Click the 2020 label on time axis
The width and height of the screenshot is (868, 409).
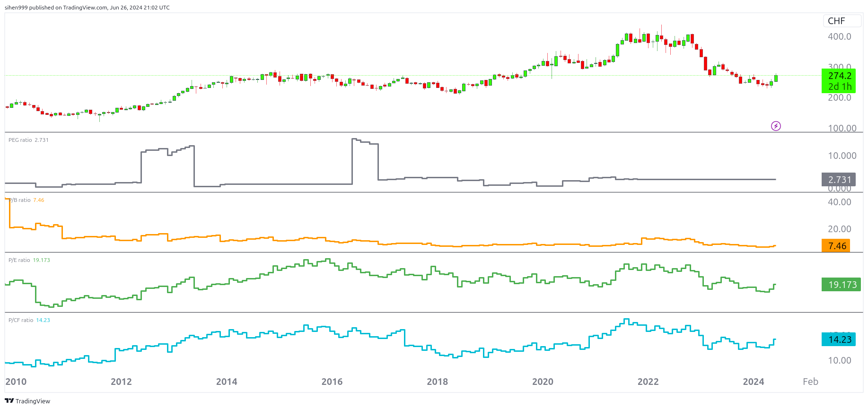pos(543,382)
